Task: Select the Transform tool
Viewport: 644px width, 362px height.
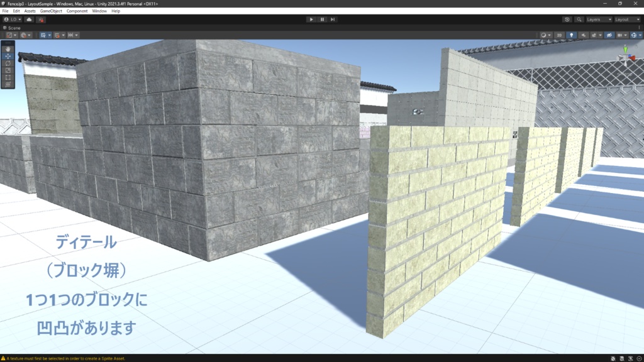Action: tap(8, 85)
